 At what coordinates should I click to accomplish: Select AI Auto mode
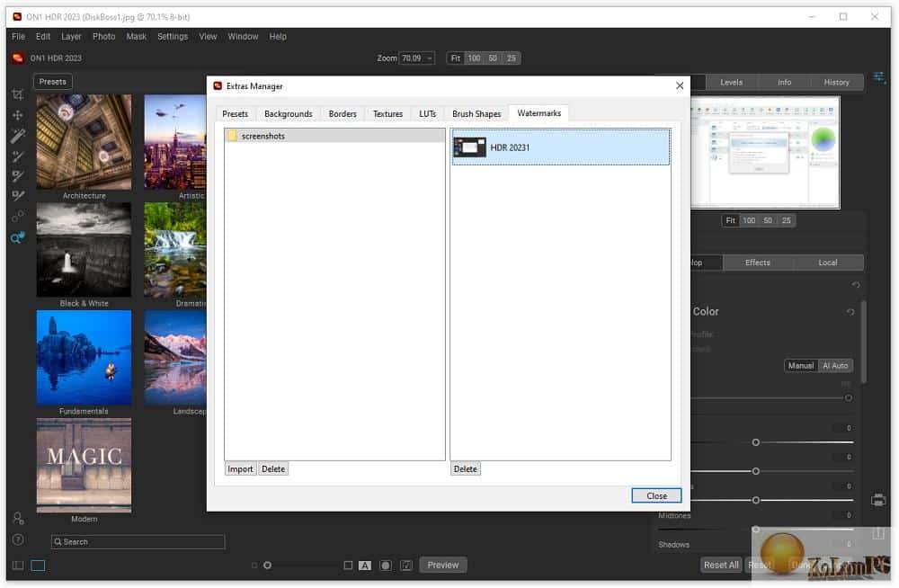[835, 366]
